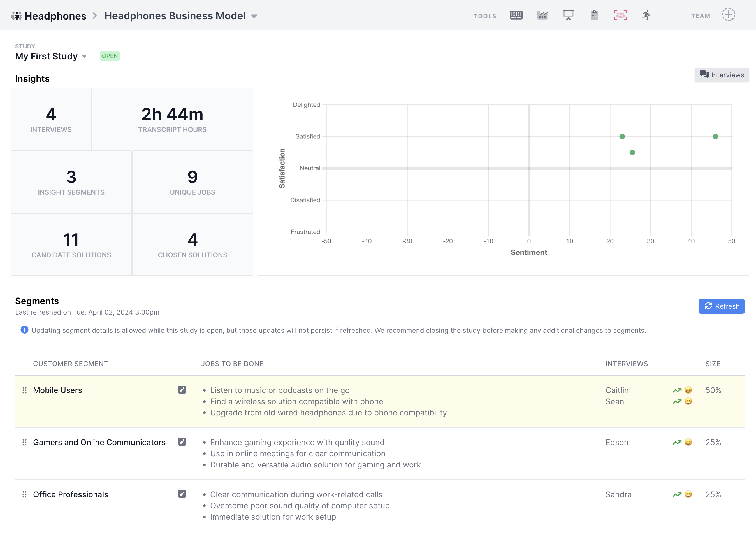Open the My First Study dropdown
756x535 pixels.
pos(84,57)
